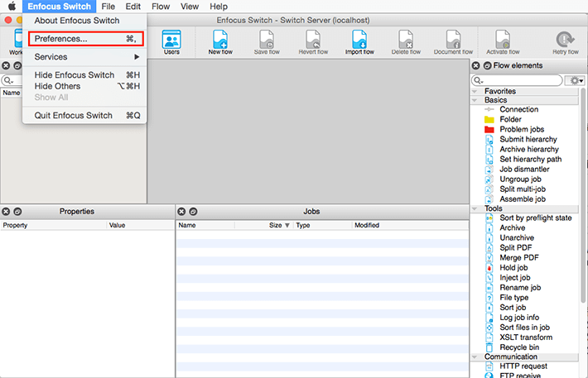The image size is (588, 378).
Task: Create a New flow from the toolbar
Action: click(x=220, y=42)
